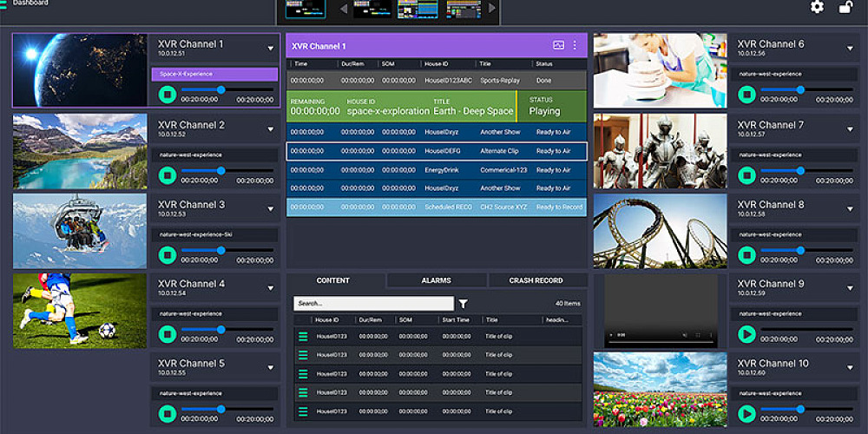Start playback on XVR Channel 9
868x434 pixels.
pyautogui.click(x=746, y=334)
